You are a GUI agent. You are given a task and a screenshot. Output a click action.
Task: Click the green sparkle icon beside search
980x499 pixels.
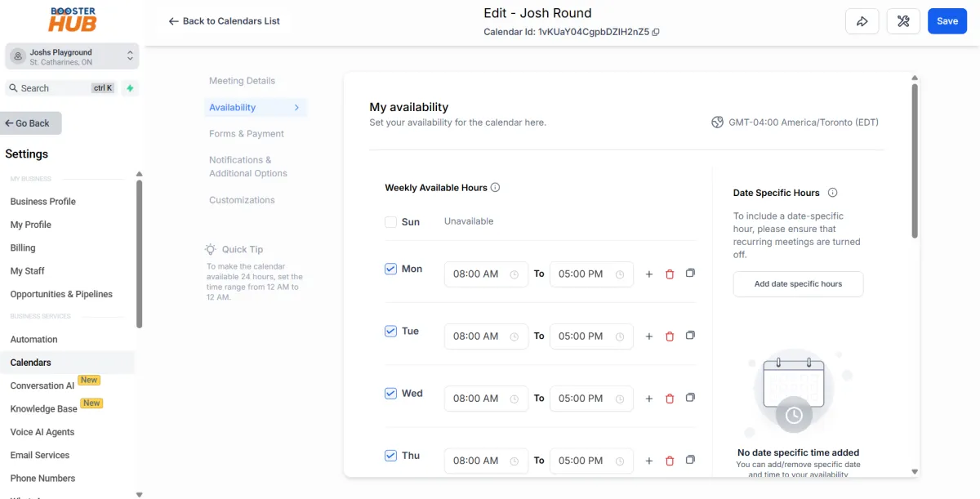click(130, 87)
